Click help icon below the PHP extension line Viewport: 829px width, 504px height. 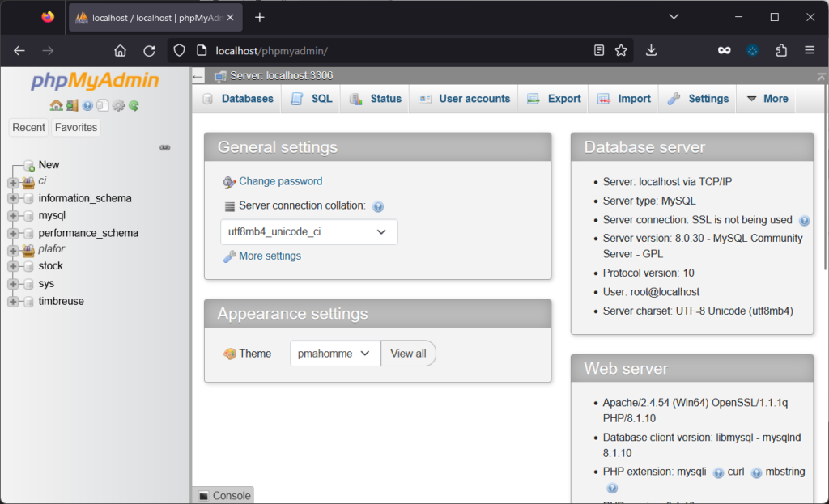pos(612,488)
